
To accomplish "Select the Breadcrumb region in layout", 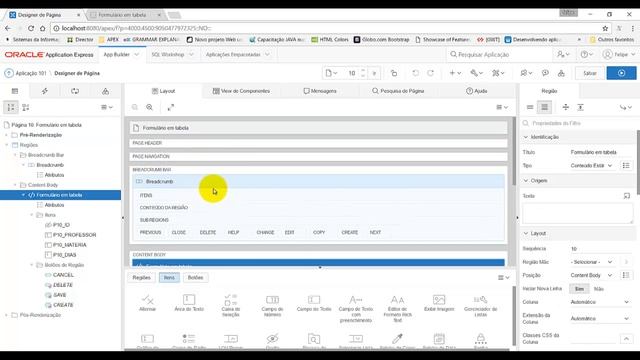I will click(318, 181).
